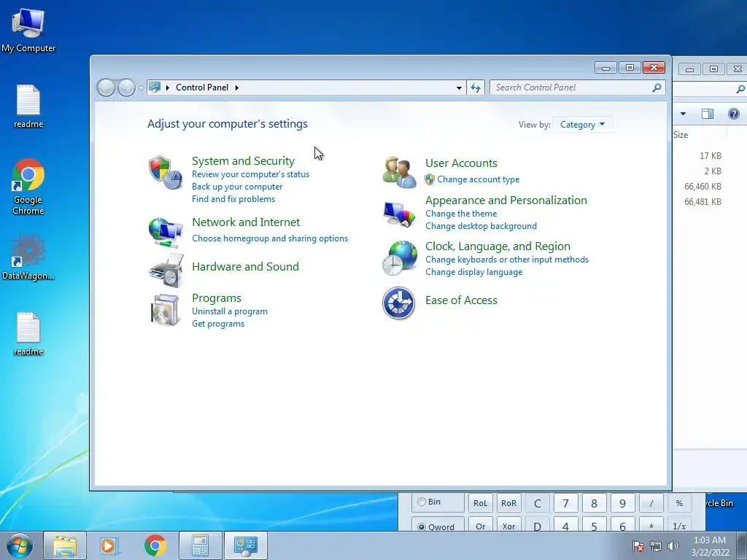
Task: Click help icon in background Explorer window
Action: [x=734, y=113]
